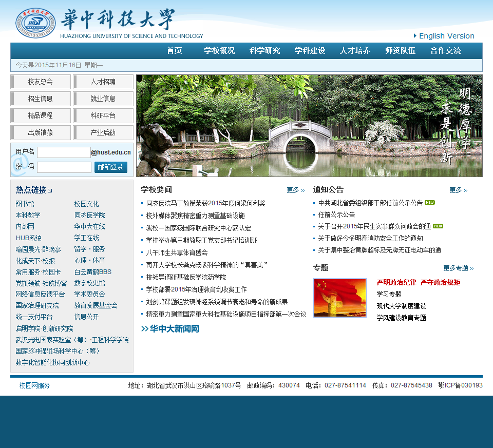The height and width of the screenshot is (448, 493).
Task: Open news 校外媒体聚焦精密重力测量基础设施
Action: click(195, 216)
